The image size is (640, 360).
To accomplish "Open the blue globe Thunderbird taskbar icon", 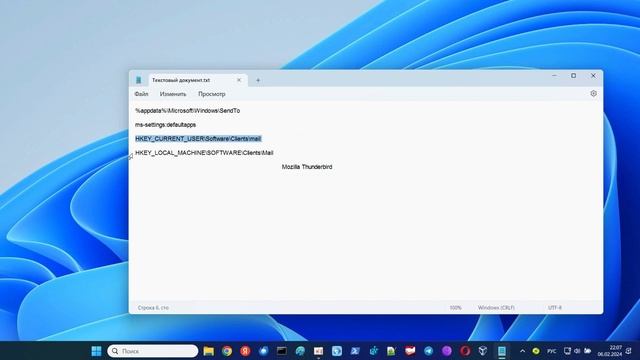I will (263, 351).
